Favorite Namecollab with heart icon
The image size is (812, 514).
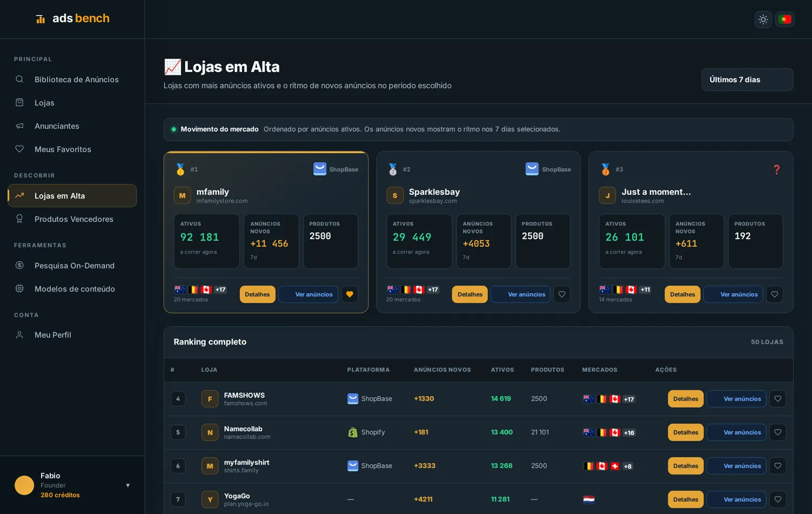(778, 432)
